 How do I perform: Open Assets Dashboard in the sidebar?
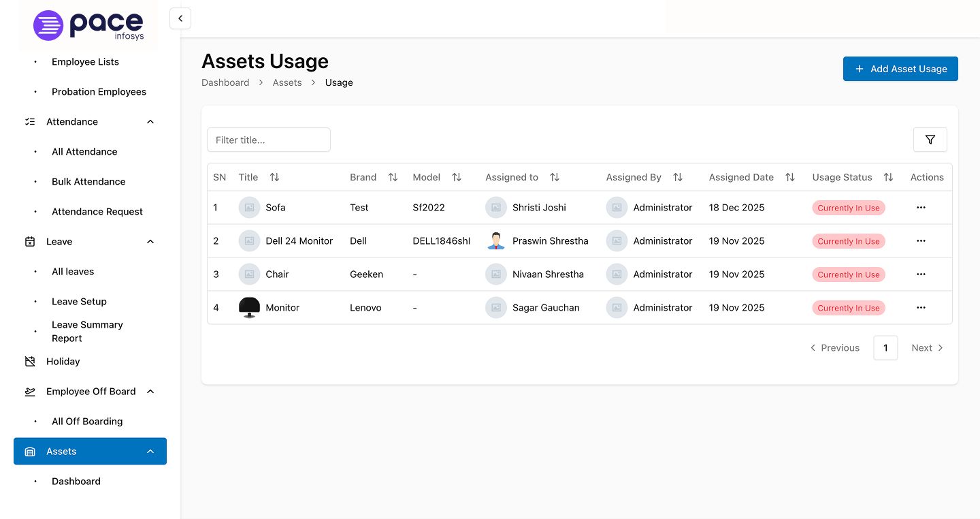tap(76, 482)
